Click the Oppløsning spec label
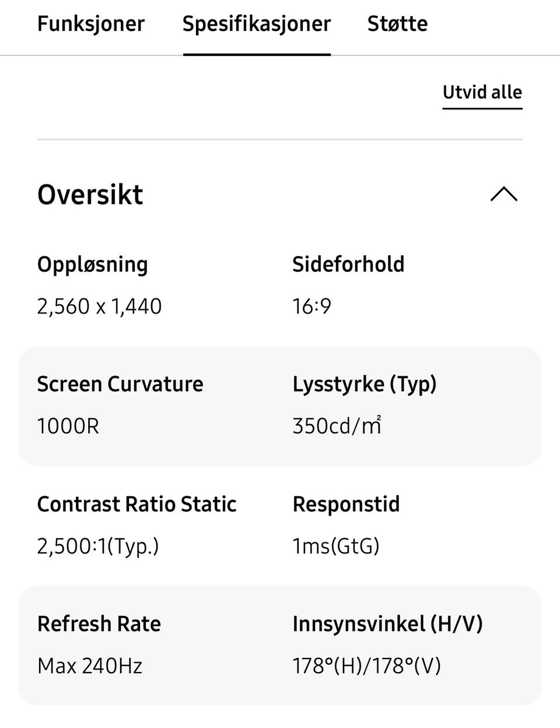The width and height of the screenshot is (560, 728). (x=93, y=264)
